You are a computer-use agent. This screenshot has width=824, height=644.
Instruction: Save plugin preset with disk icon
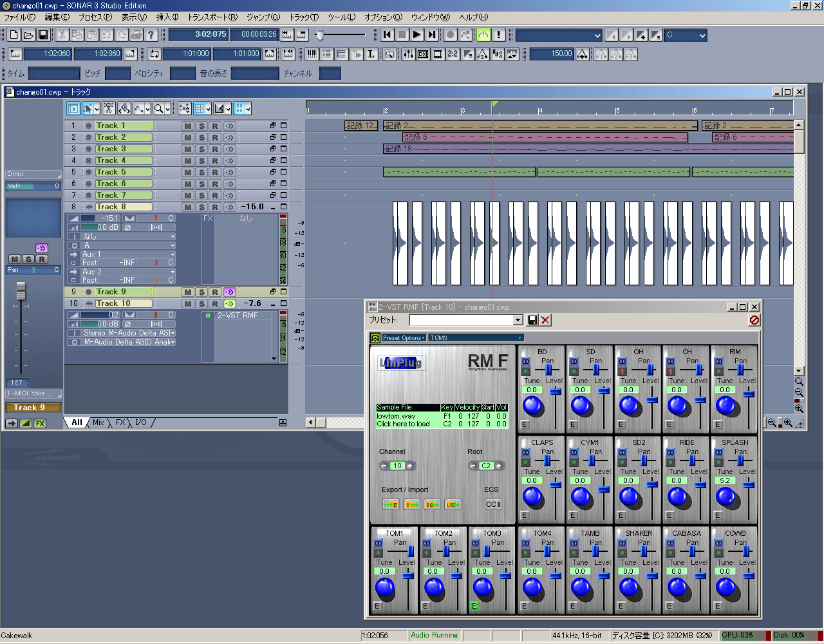pos(532,320)
